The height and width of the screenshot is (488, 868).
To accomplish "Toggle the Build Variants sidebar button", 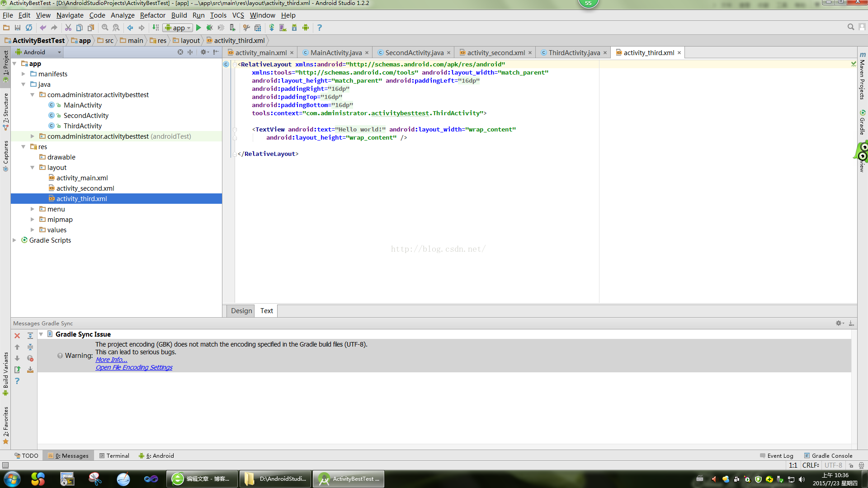I will point(5,374).
